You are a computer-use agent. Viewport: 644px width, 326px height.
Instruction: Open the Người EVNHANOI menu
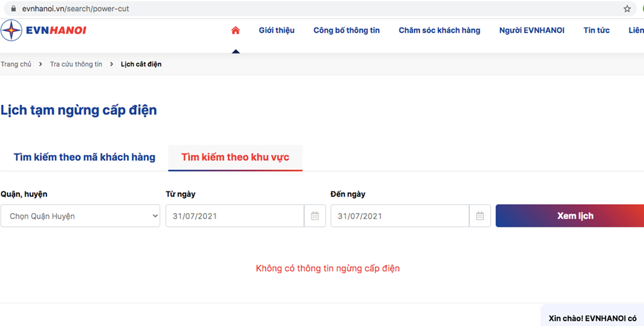click(532, 30)
